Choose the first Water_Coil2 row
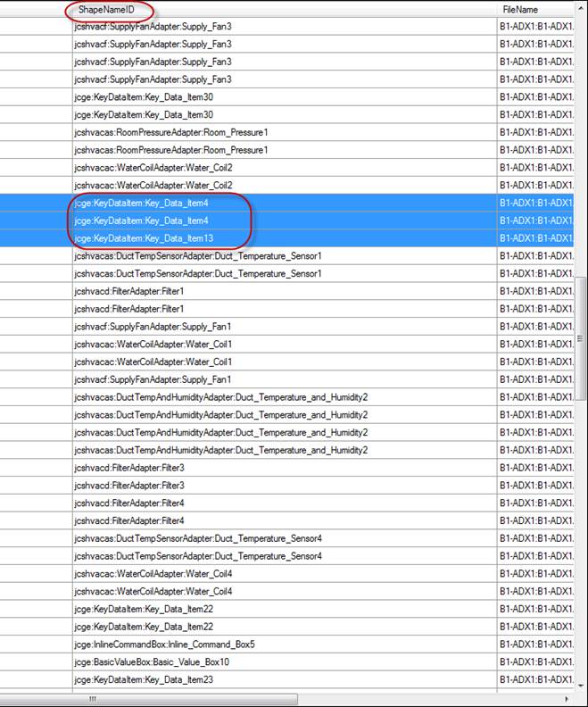Viewport: 588px width, 707px height. pos(153,168)
